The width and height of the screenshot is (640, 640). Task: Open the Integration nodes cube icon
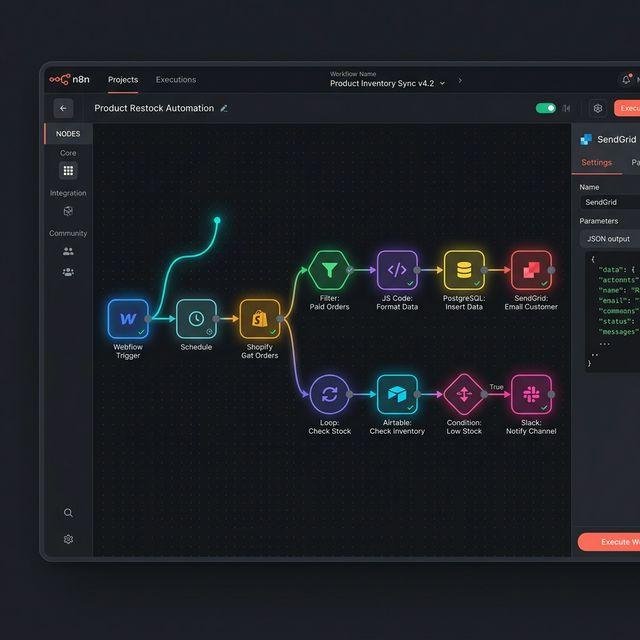(x=68, y=211)
